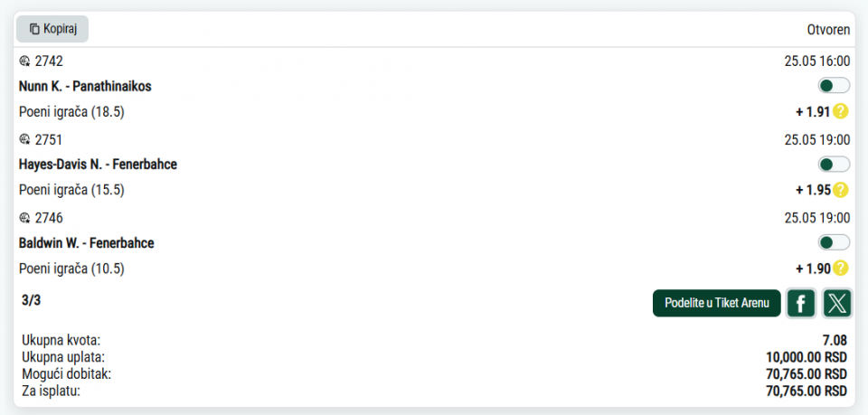The width and height of the screenshot is (868, 415).
Task: Click the 3/3 selections counter
Action: click(x=31, y=300)
